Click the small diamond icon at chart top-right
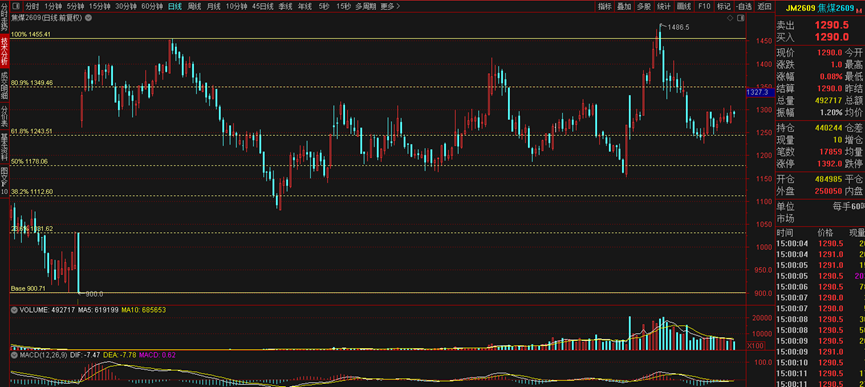The image size is (865, 387). (x=730, y=18)
